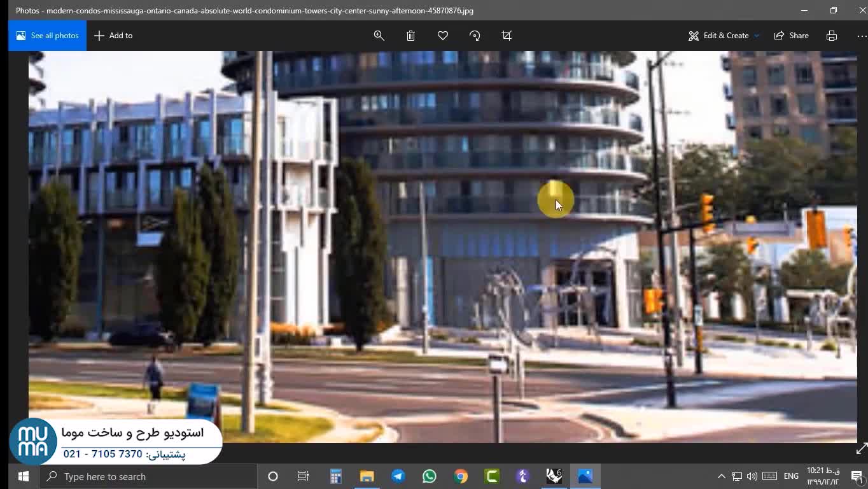Print the current photo
This screenshot has width=868, height=489.
click(x=832, y=36)
